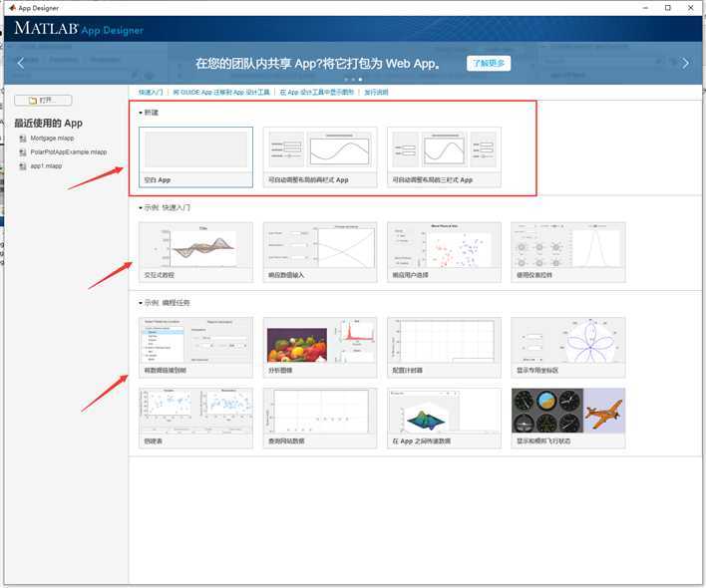Screen dimensions: 706x588
Task: Collapse the 新建 section
Action: pyautogui.click(x=141, y=113)
